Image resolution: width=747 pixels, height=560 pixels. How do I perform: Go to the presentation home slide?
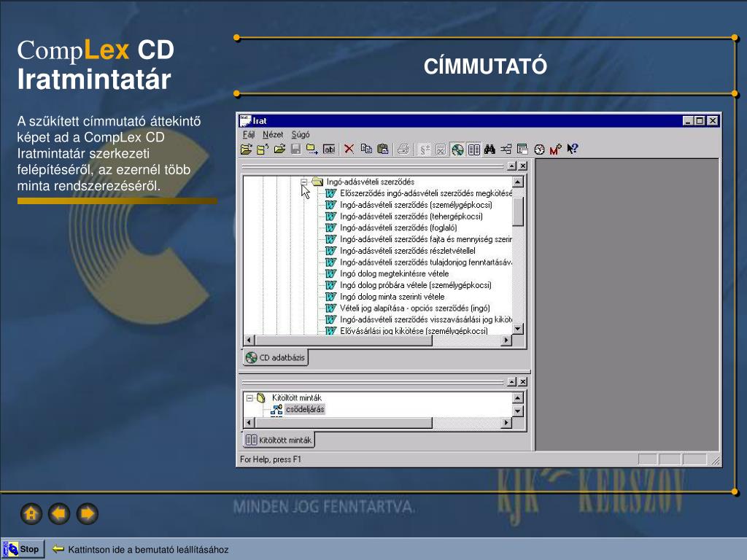pyautogui.click(x=31, y=514)
